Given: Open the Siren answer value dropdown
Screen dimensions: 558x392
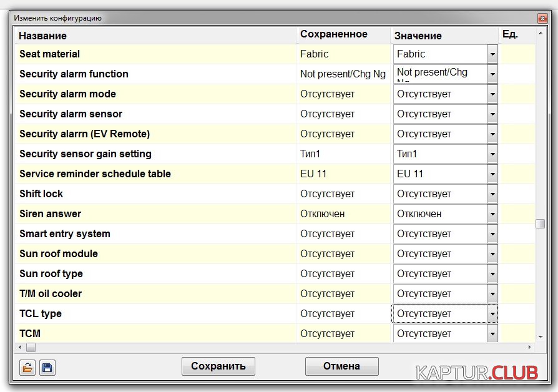Looking at the screenshot, I should (x=492, y=214).
